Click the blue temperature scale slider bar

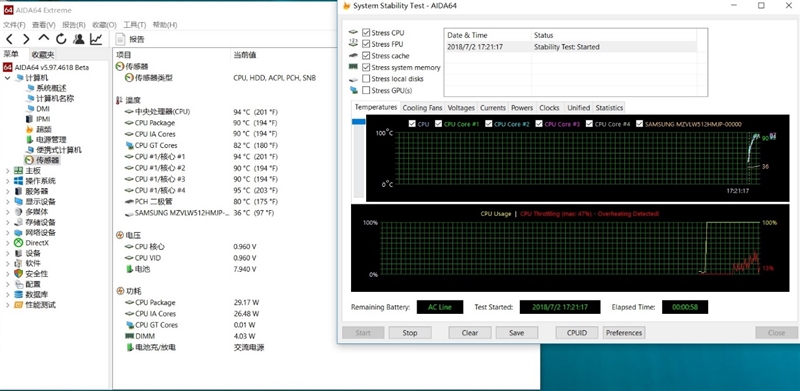tap(359, 121)
